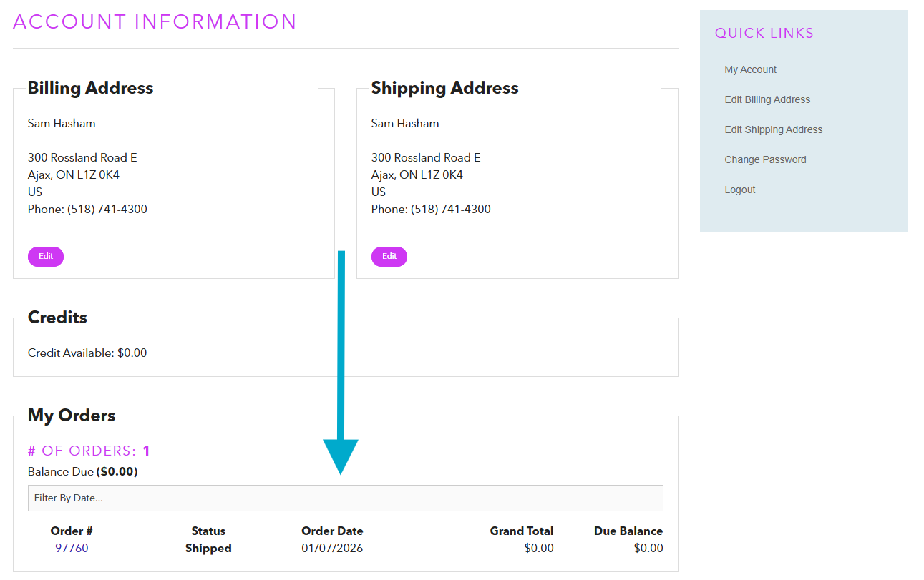Open order number 97760
The width and height of the screenshot is (924, 580).
tap(72, 549)
